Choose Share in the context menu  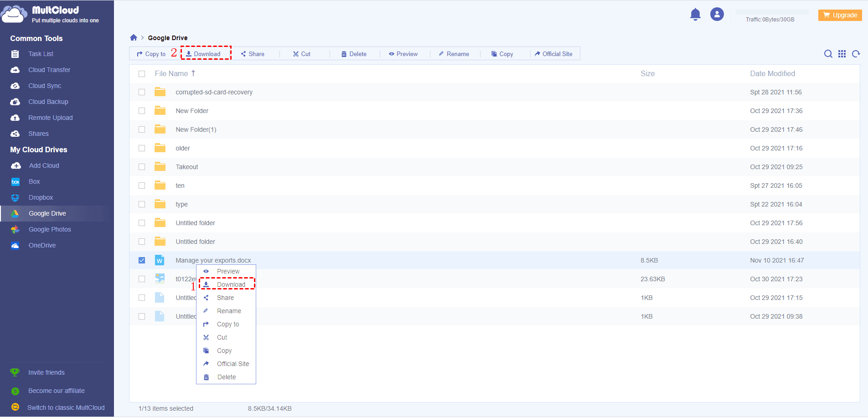(x=226, y=298)
